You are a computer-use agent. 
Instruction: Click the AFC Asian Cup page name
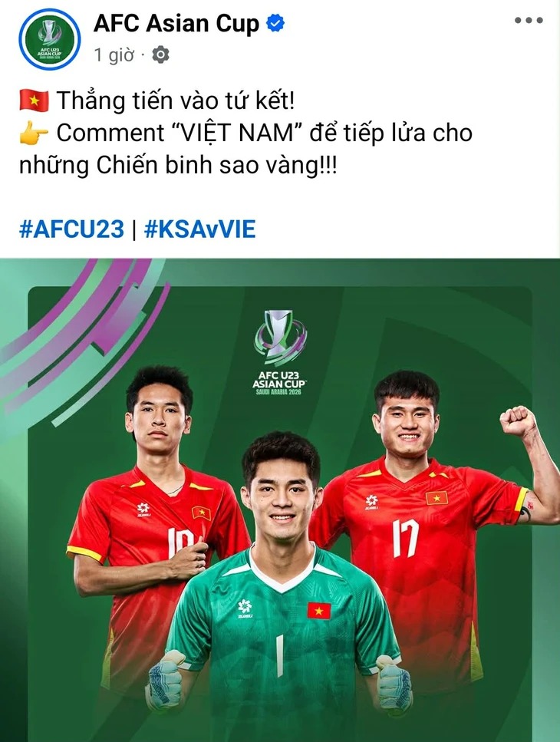pos(176,23)
